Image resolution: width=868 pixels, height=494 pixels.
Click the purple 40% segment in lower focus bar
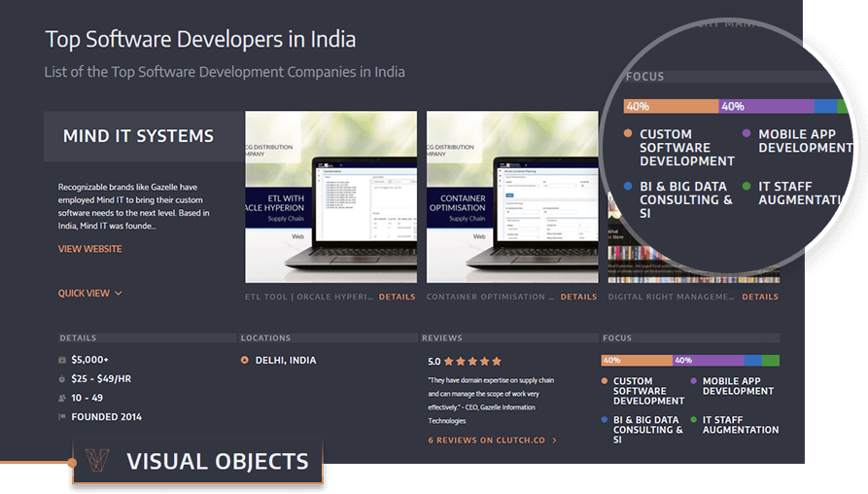tap(709, 361)
